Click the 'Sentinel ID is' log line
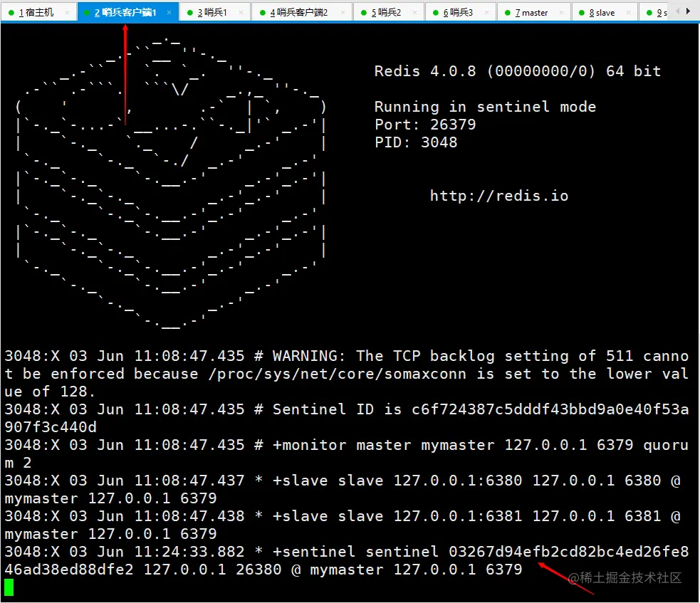Viewport: 700px width, 603px height. click(x=346, y=418)
